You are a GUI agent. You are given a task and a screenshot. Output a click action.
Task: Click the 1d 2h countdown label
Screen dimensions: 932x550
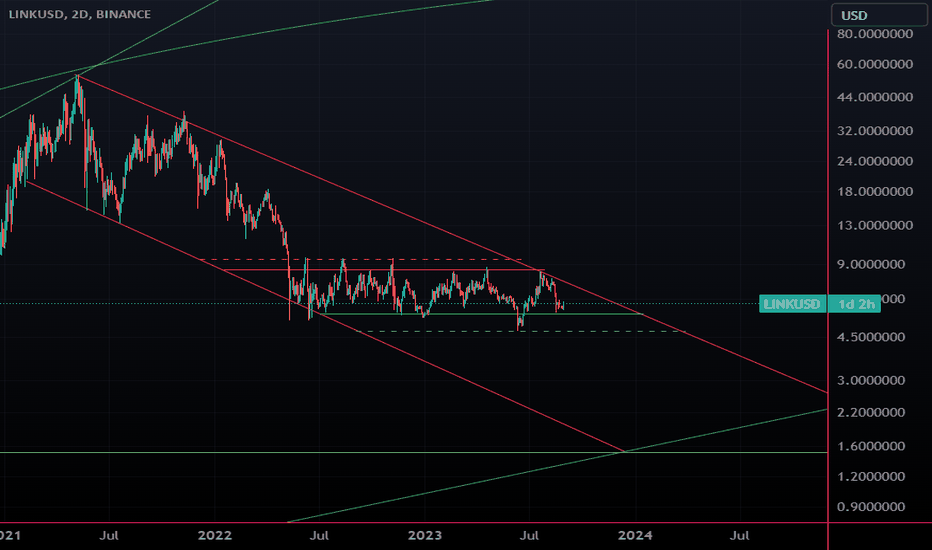pyautogui.click(x=857, y=304)
